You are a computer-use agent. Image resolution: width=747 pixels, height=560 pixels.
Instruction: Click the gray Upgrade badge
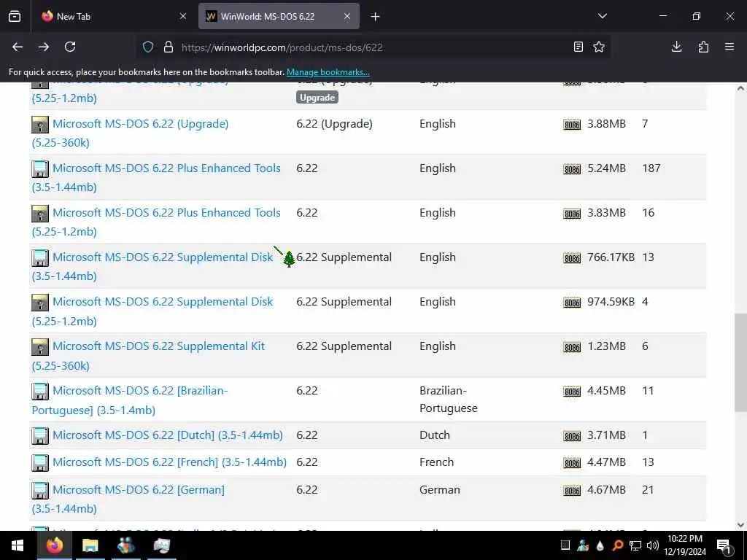(317, 98)
